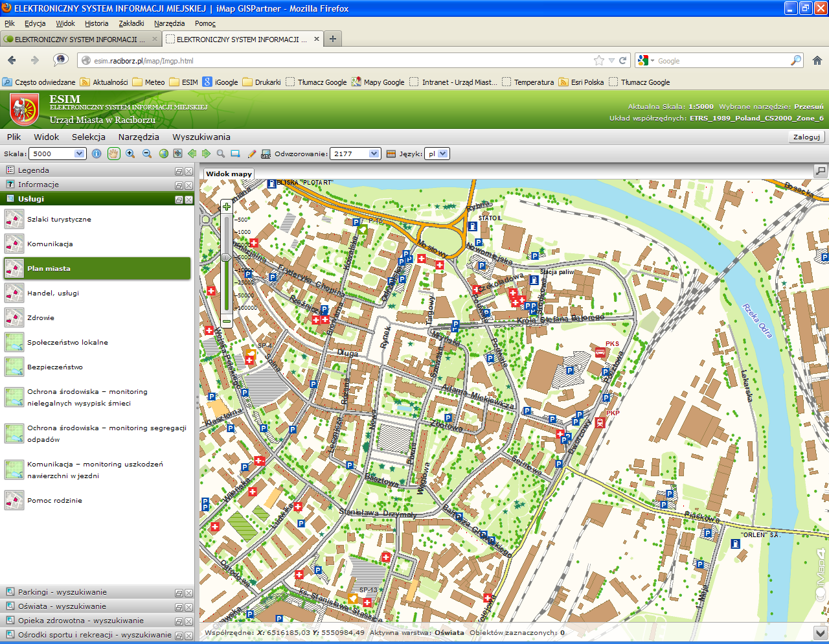Click the Zaloguj login button
The image size is (829, 644).
tap(807, 137)
